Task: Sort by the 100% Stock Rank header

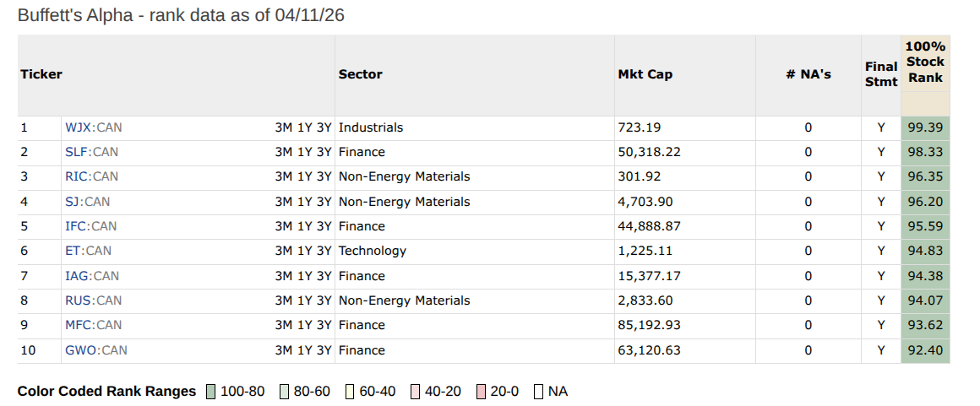Action: click(x=925, y=62)
